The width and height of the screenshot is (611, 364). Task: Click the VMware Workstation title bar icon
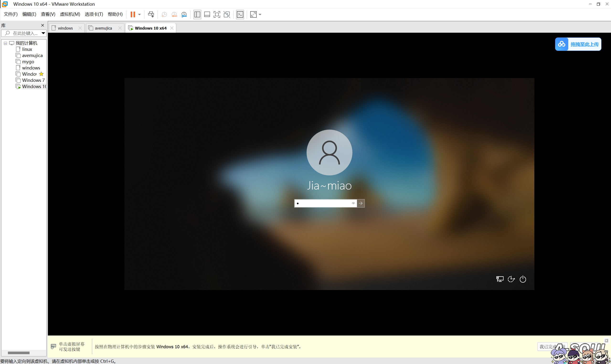tap(5, 4)
